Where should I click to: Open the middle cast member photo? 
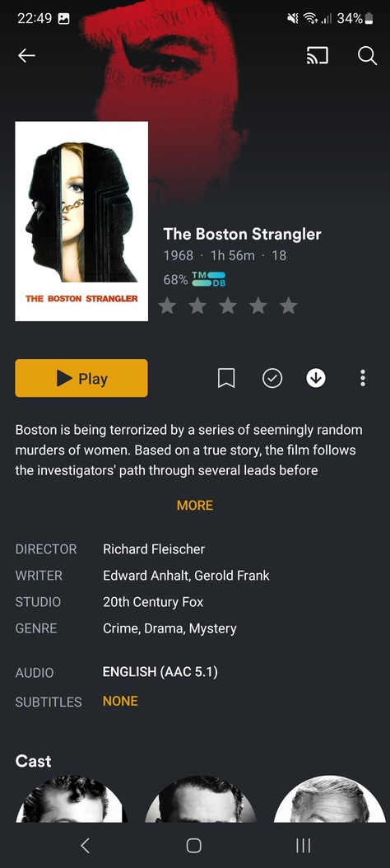click(200, 798)
